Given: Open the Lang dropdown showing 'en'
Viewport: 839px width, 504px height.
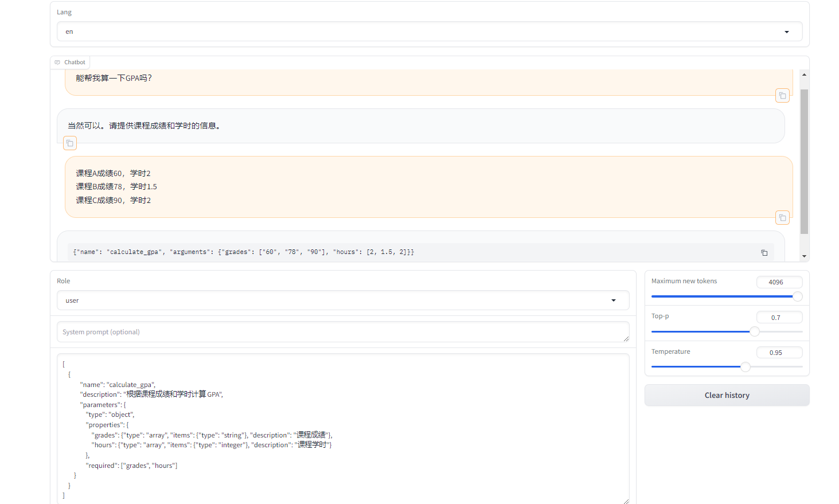Looking at the screenshot, I should pos(430,32).
